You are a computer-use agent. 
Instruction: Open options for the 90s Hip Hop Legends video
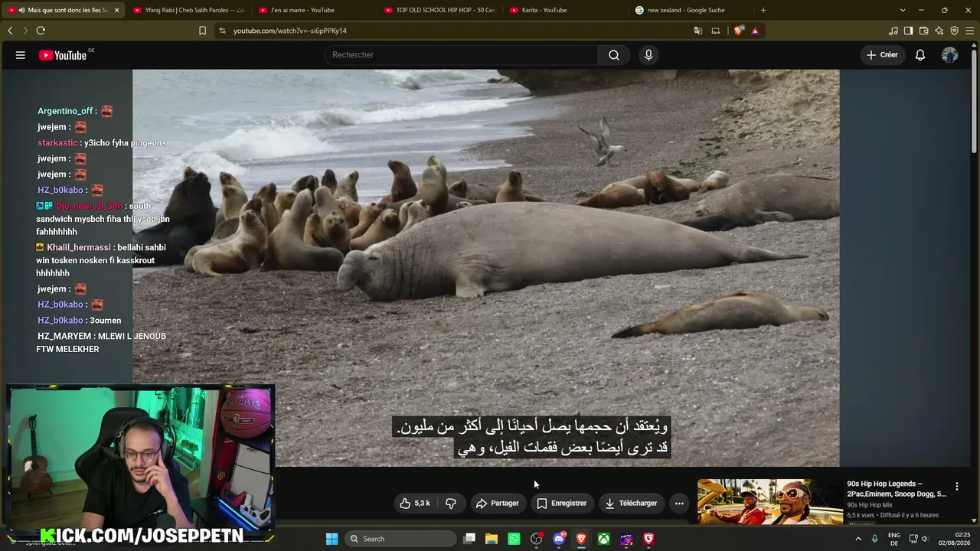click(956, 487)
